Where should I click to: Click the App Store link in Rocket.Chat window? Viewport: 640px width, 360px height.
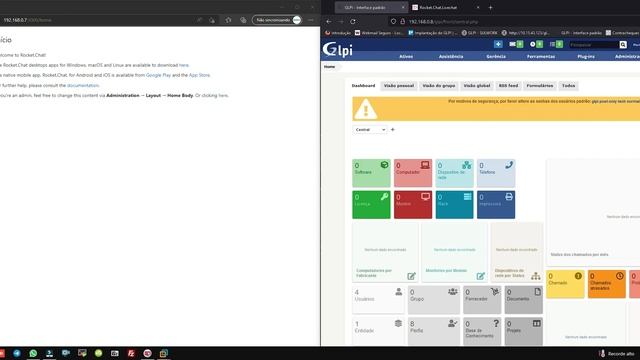[199, 75]
